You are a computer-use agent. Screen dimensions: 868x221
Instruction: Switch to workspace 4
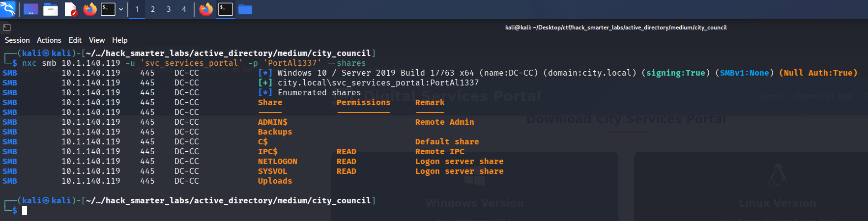pyautogui.click(x=184, y=9)
